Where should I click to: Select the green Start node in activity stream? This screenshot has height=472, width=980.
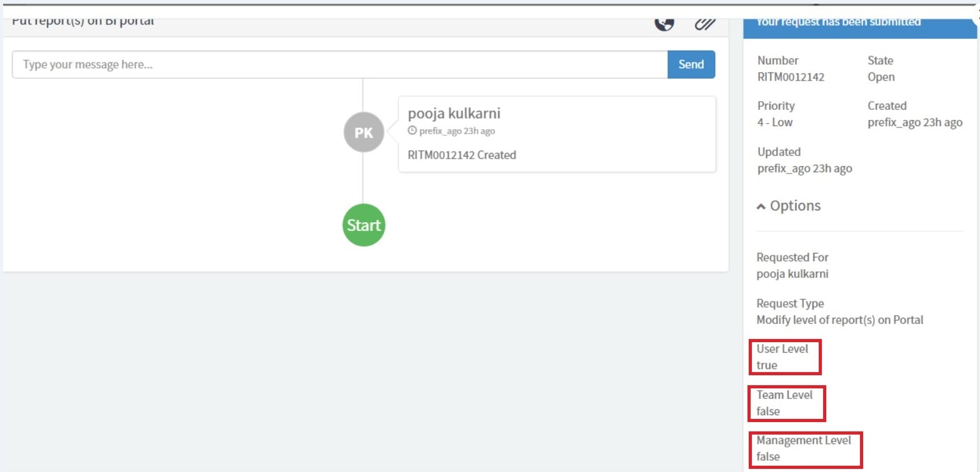[x=363, y=225]
